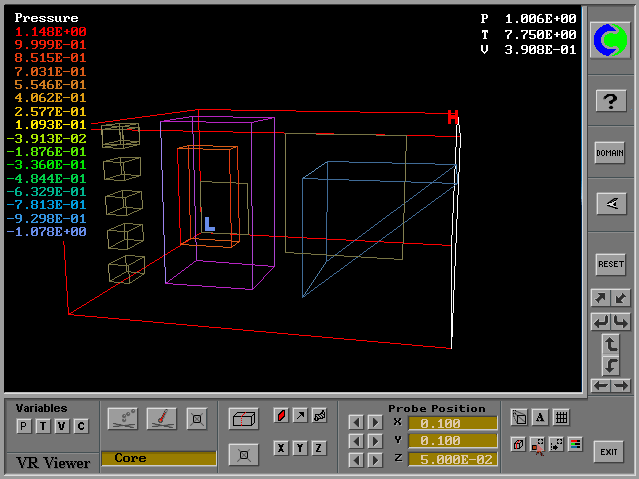Toggle the Pressure variable P button
This screenshot has height=479, width=639.
pyautogui.click(x=23, y=427)
